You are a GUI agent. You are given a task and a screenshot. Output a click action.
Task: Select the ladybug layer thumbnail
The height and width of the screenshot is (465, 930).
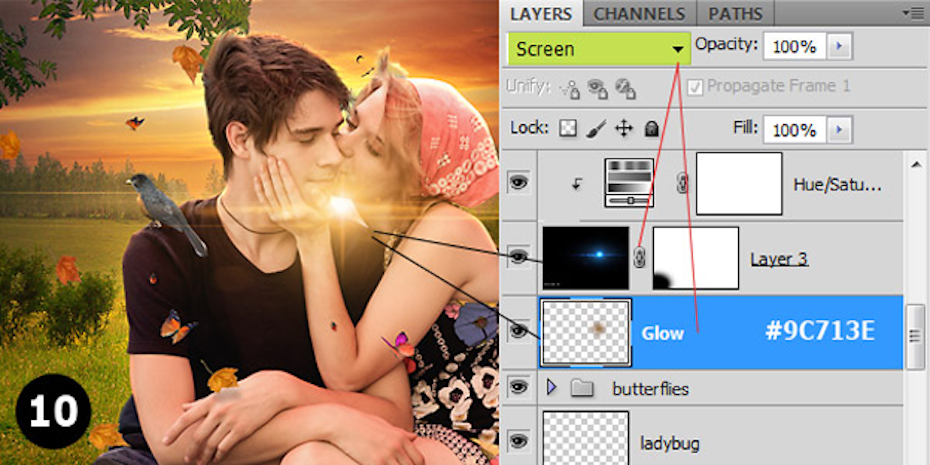click(x=585, y=438)
